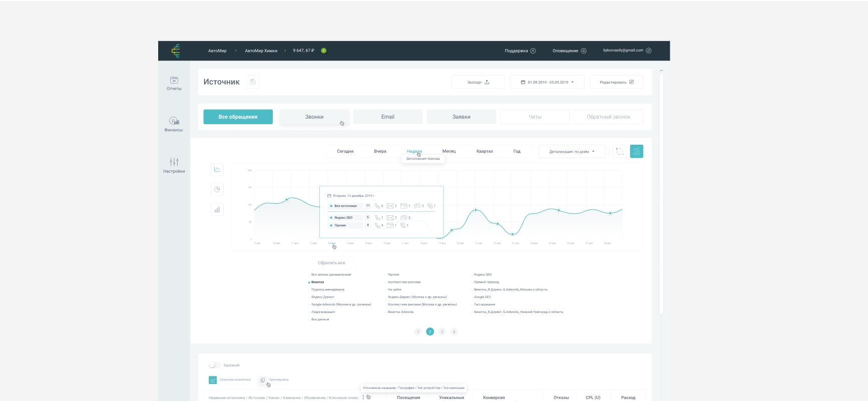Click the Редактировать button
Image resolution: width=868 pixels, height=401 pixels.
[x=617, y=82]
